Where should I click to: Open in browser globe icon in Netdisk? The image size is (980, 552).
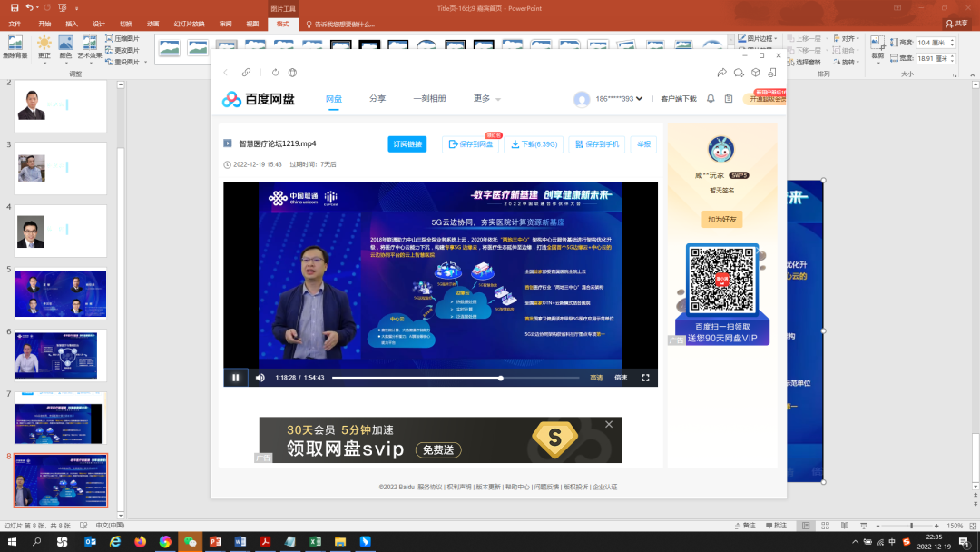292,73
